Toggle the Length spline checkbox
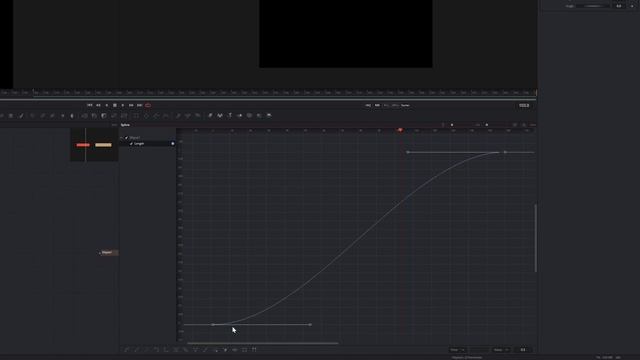This screenshot has width=640, height=360. tap(131, 144)
